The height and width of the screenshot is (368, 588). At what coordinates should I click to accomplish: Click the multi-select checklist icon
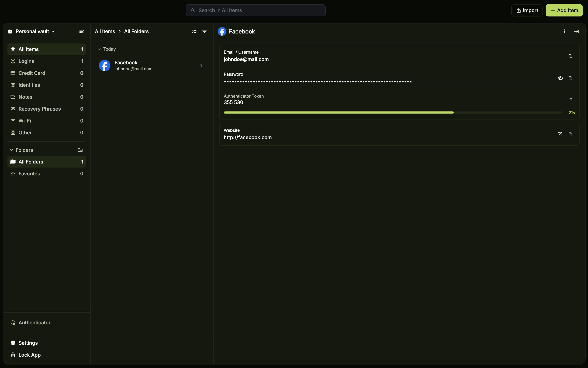(194, 31)
